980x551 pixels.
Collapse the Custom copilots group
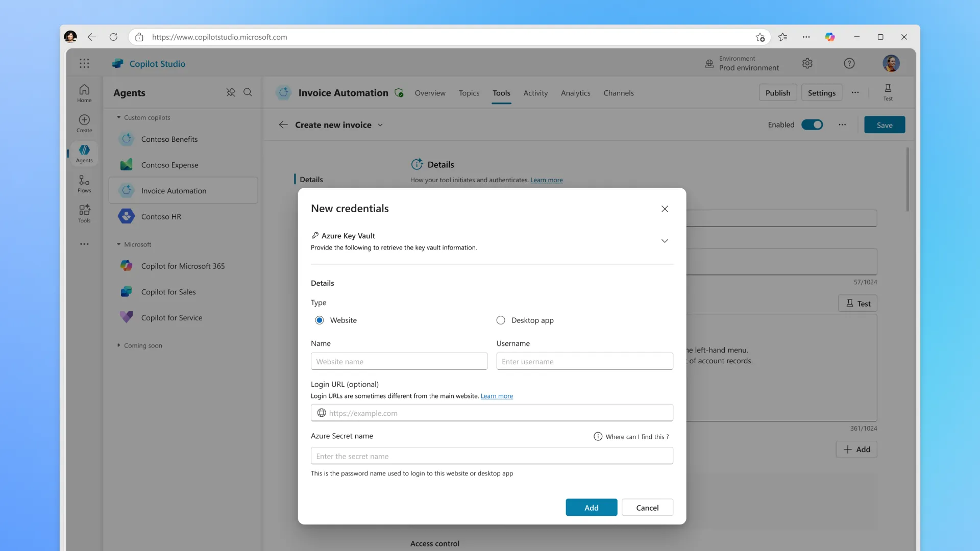coord(119,117)
